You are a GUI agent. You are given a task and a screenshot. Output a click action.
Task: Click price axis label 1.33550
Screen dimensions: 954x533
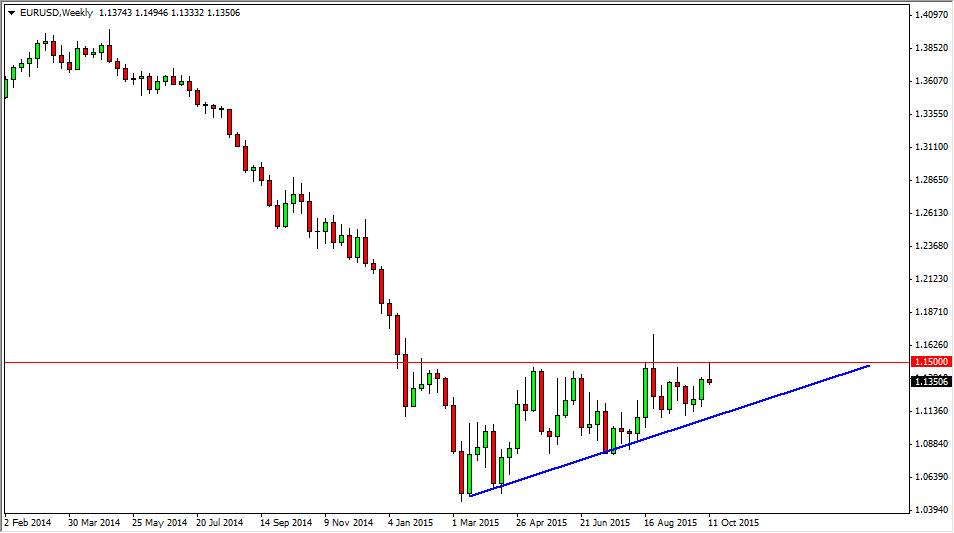point(931,114)
